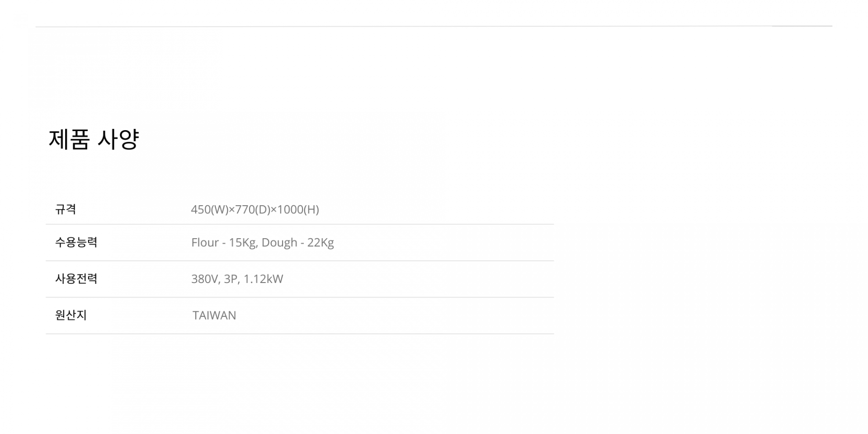The width and height of the screenshot is (868, 434).
Task: Click the '450(W)' width value
Action: click(x=209, y=209)
